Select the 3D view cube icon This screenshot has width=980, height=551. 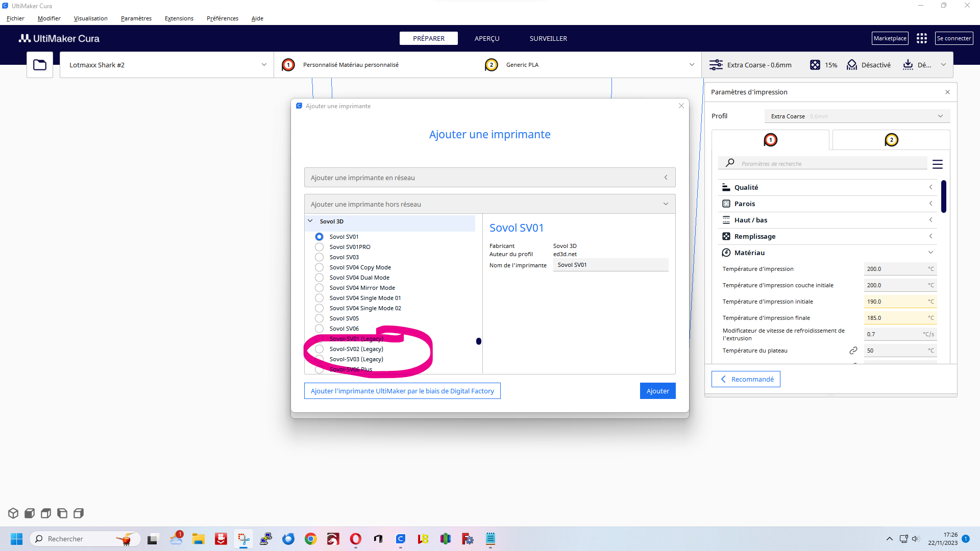point(13,513)
